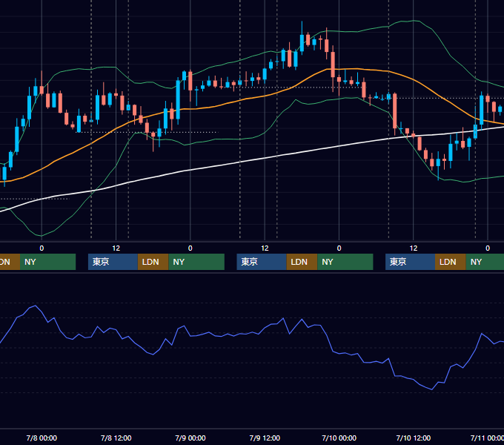
Task: Click the NY session block spanning 7/8 00:00
Action: click(x=47, y=262)
